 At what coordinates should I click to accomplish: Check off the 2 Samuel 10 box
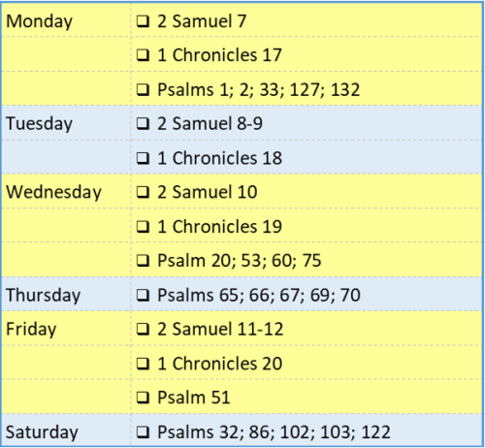[143, 192]
